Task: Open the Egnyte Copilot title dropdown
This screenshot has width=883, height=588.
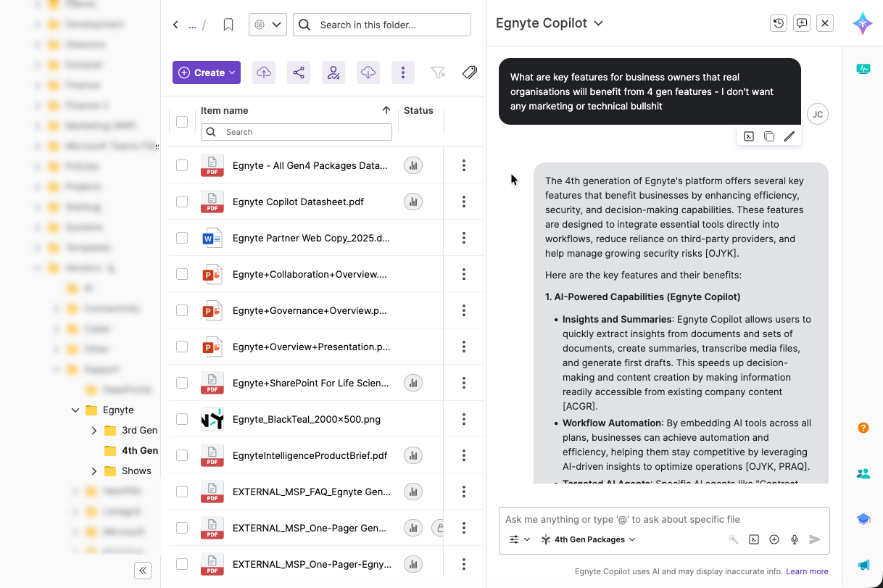Action: 599,23
